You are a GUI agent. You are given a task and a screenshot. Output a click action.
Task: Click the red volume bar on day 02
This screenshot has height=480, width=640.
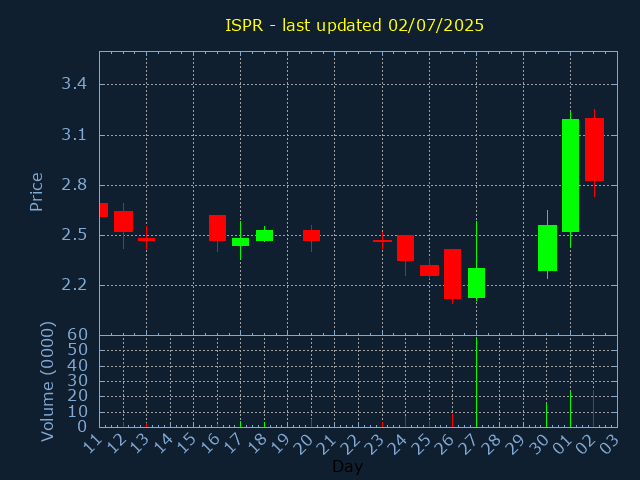(593, 409)
